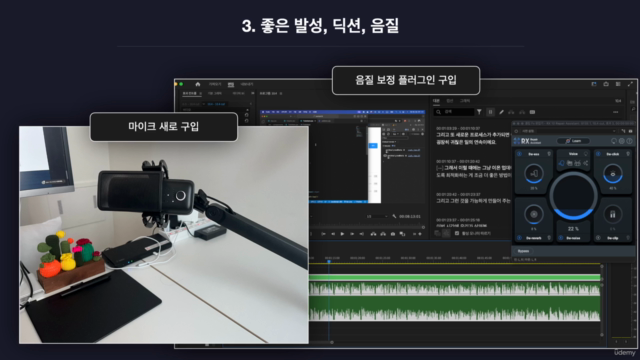Open the three-dots menu in Text panel
Viewport: 640px width, 360px height.
pos(616,112)
